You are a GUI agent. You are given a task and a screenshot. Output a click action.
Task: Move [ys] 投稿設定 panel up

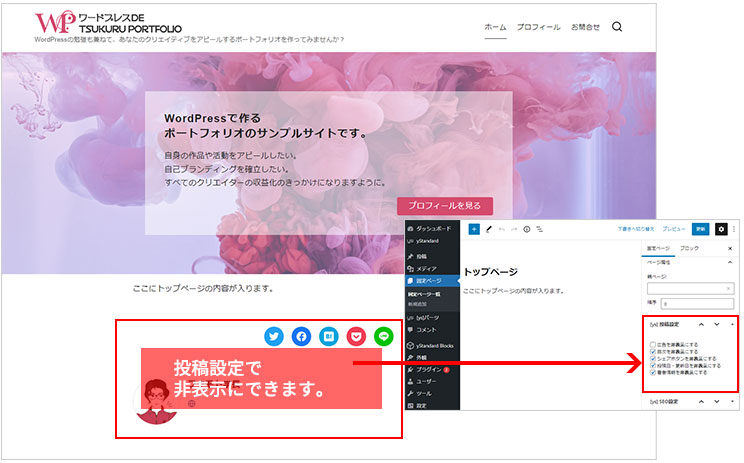pos(701,324)
